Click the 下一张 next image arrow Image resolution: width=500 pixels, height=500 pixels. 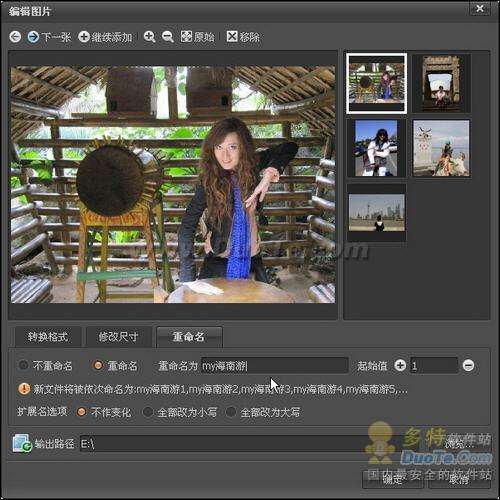click(x=33, y=37)
